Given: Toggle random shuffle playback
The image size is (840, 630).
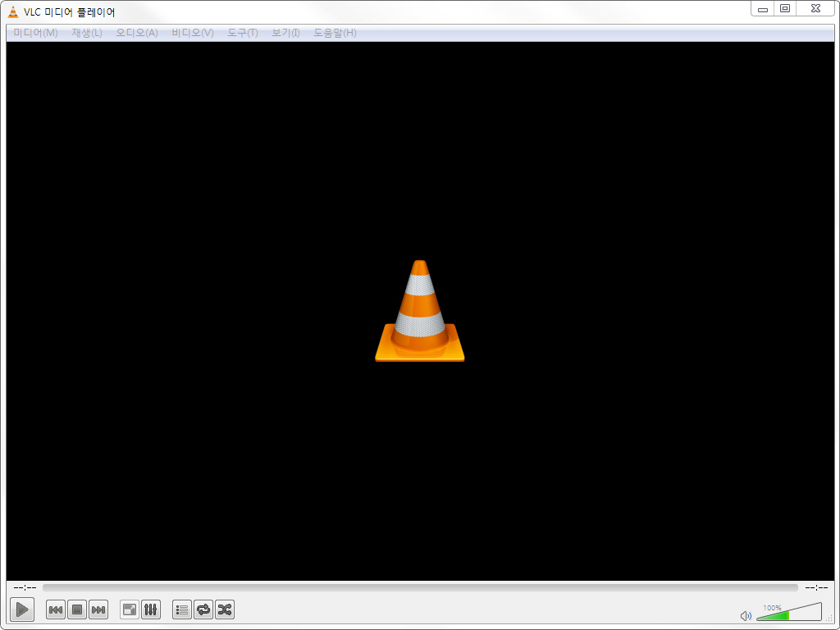Looking at the screenshot, I should (x=225, y=609).
